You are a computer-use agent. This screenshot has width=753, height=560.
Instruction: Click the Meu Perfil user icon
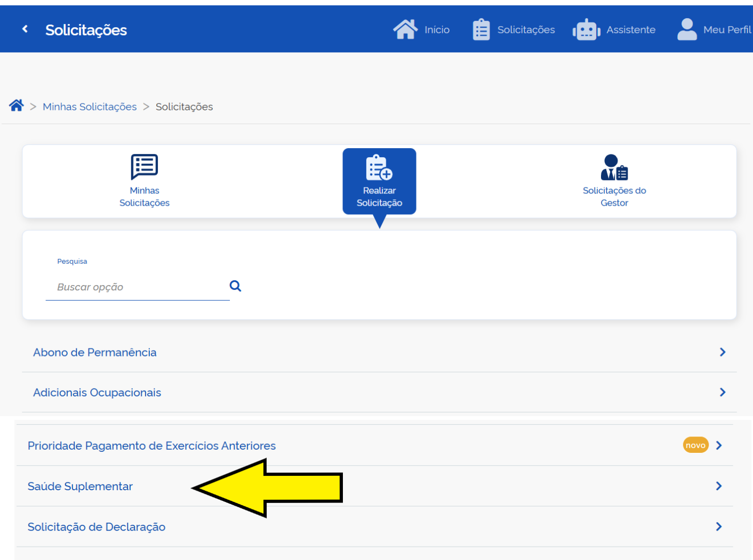[x=687, y=29]
